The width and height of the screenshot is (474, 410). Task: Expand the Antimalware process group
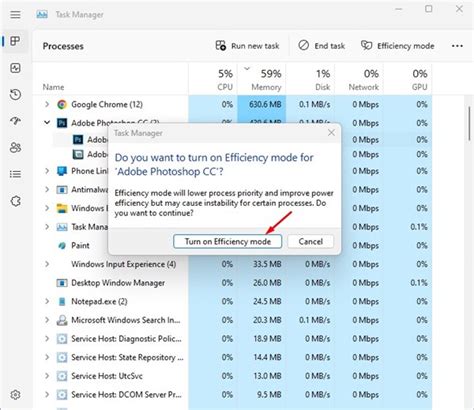point(47,190)
